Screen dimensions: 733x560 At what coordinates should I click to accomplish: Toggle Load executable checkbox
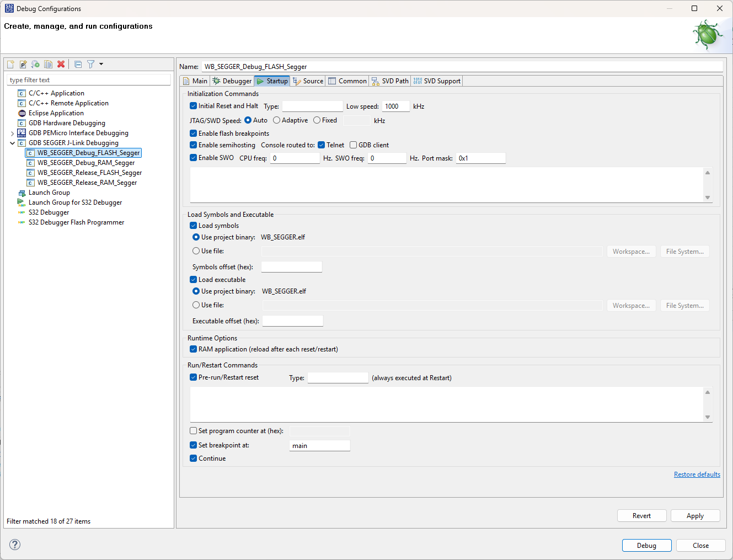[x=193, y=280]
